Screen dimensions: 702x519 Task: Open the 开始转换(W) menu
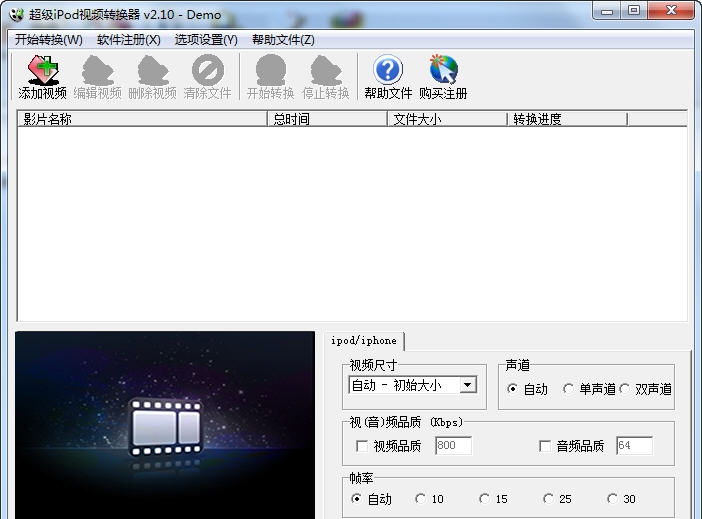[48, 40]
